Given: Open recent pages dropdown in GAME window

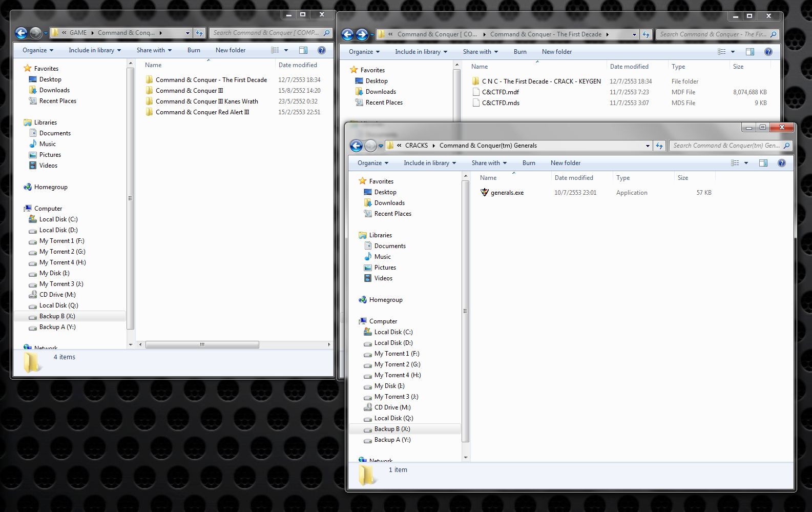Looking at the screenshot, I should click(x=46, y=33).
